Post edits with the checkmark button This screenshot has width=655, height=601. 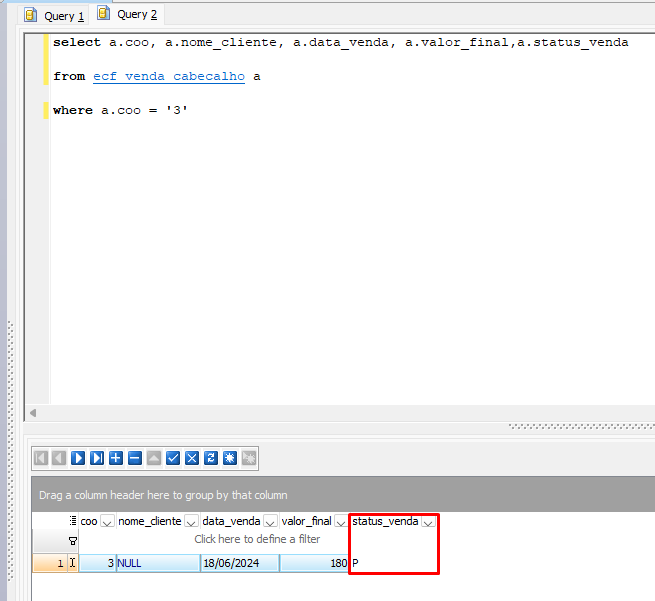[173, 458]
